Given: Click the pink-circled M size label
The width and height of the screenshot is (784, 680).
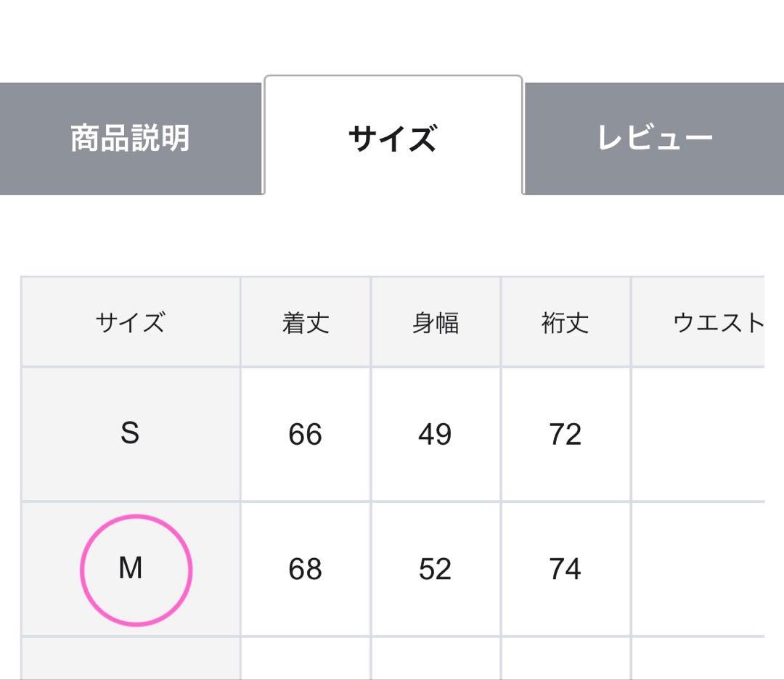Looking at the screenshot, I should tap(131, 569).
